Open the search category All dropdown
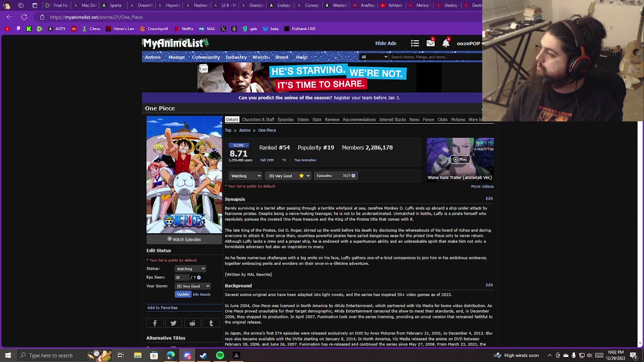The height and width of the screenshot is (362, 644). tap(374, 57)
